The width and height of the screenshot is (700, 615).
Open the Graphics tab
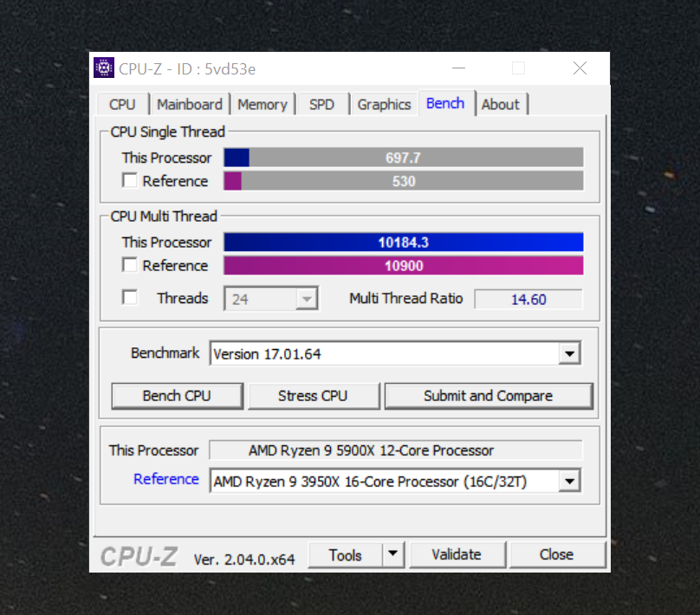click(x=384, y=105)
